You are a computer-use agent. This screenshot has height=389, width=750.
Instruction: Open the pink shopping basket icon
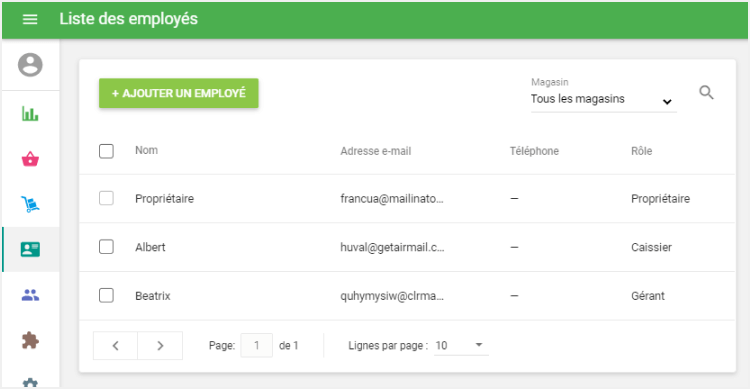(x=30, y=159)
